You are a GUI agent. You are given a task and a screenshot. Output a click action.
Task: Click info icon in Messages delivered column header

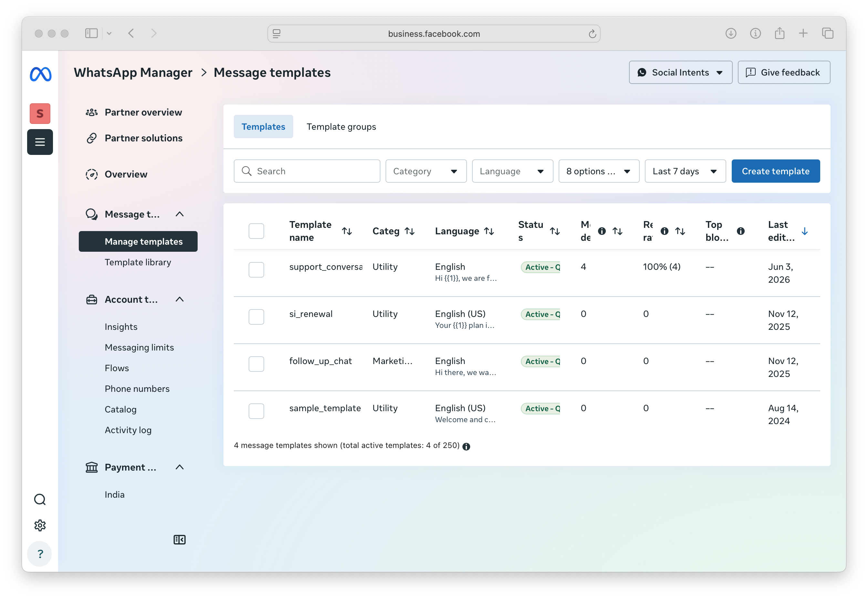click(602, 231)
